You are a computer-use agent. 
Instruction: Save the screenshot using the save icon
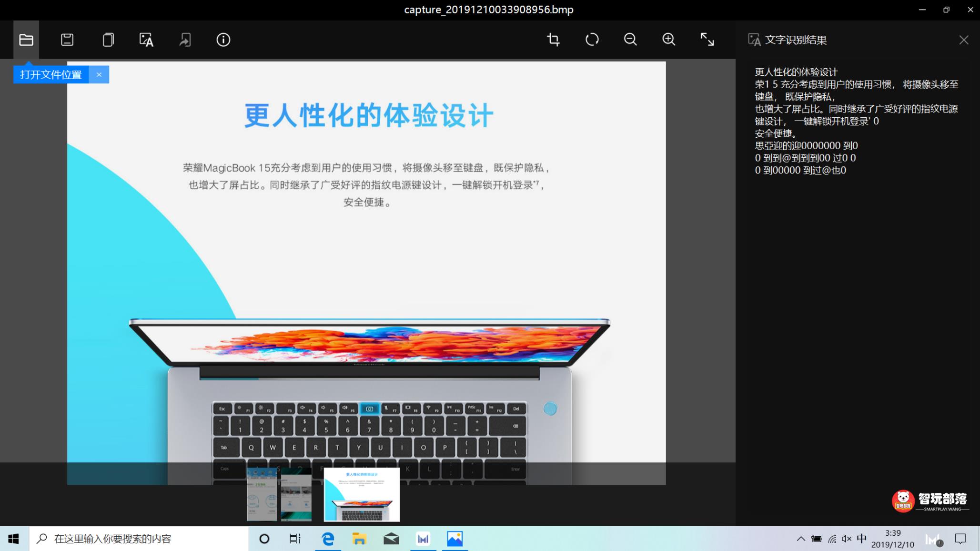point(67,40)
